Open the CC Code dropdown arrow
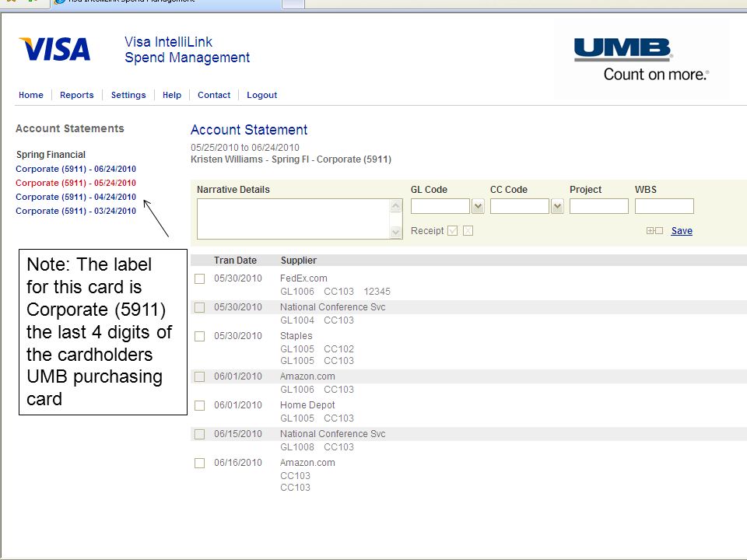The width and height of the screenshot is (747, 560). tap(557, 206)
